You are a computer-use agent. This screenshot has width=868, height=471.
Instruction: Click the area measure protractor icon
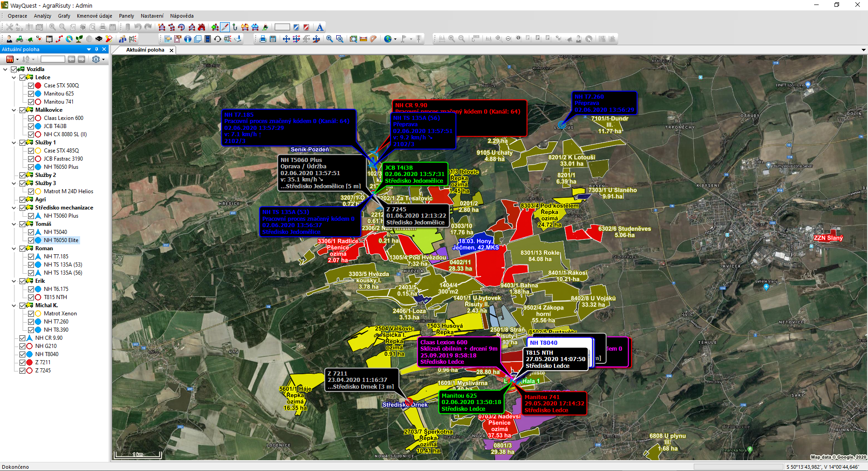[x=373, y=39]
